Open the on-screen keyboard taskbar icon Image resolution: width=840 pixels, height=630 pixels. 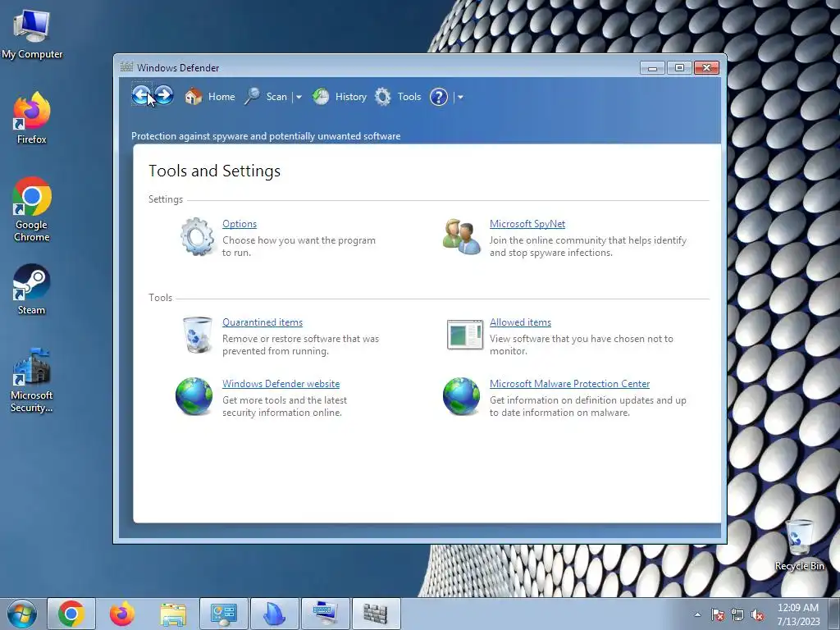(326, 614)
